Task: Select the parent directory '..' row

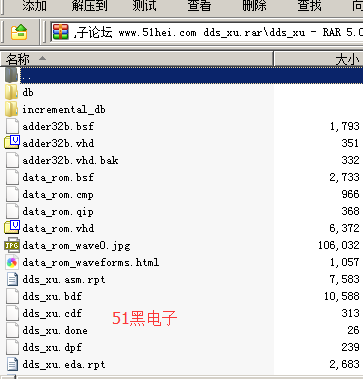Action: [182, 75]
